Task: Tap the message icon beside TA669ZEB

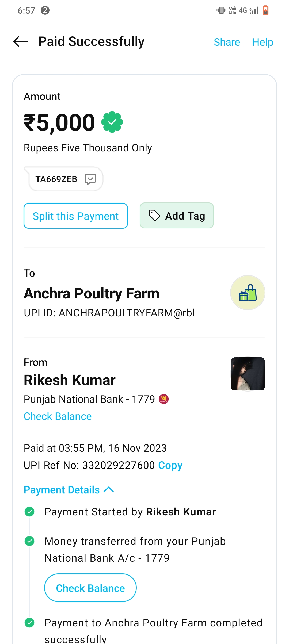Action: tap(90, 179)
